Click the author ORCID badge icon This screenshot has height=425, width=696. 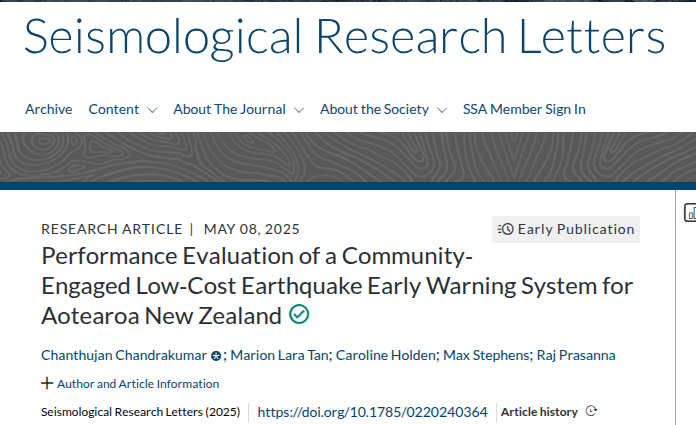[x=216, y=356]
